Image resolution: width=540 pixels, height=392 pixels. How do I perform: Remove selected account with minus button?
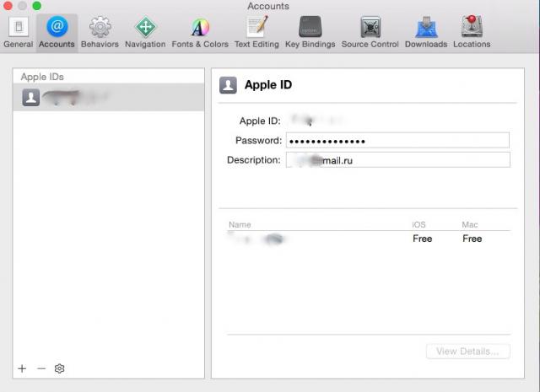click(x=41, y=368)
